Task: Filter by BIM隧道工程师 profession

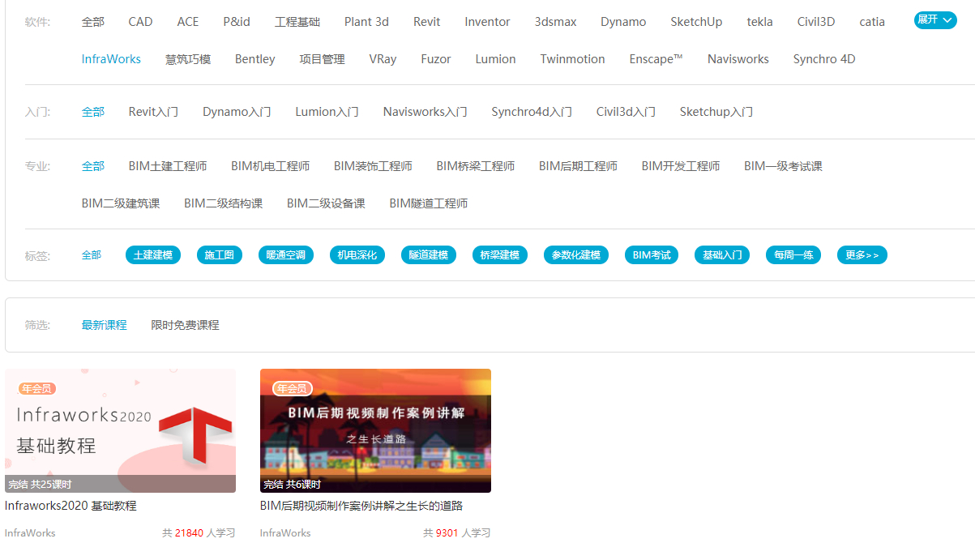Action: pyautogui.click(x=429, y=203)
